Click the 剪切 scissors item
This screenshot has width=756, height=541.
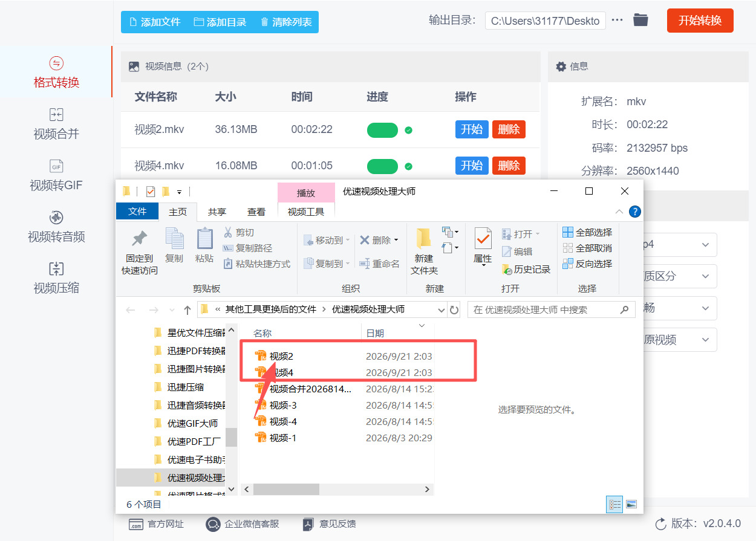pos(239,233)
